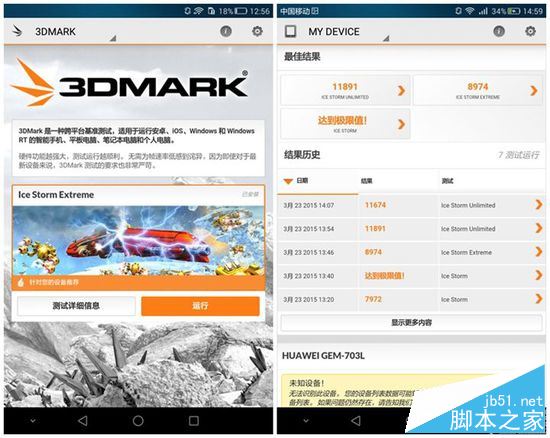This screenshot has width=550, height=438.
Task: Expand the 7972 Ice Storm history row
Action: [411, 299]
